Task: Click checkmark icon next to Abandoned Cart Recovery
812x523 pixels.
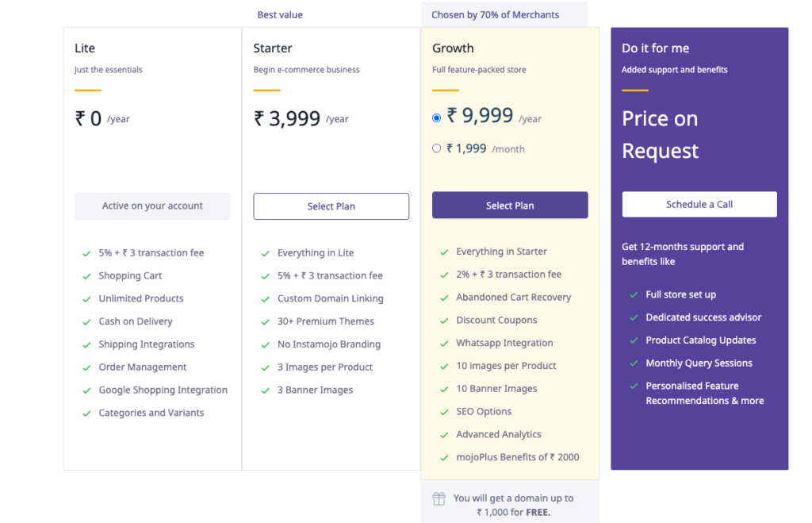Action: coord(444,298)
